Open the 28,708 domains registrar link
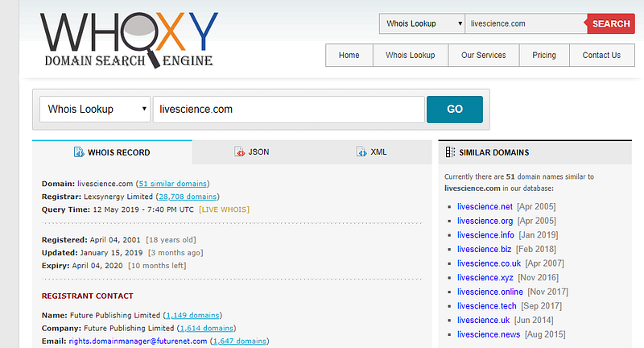644x348 pixels. tap(188, 197)
